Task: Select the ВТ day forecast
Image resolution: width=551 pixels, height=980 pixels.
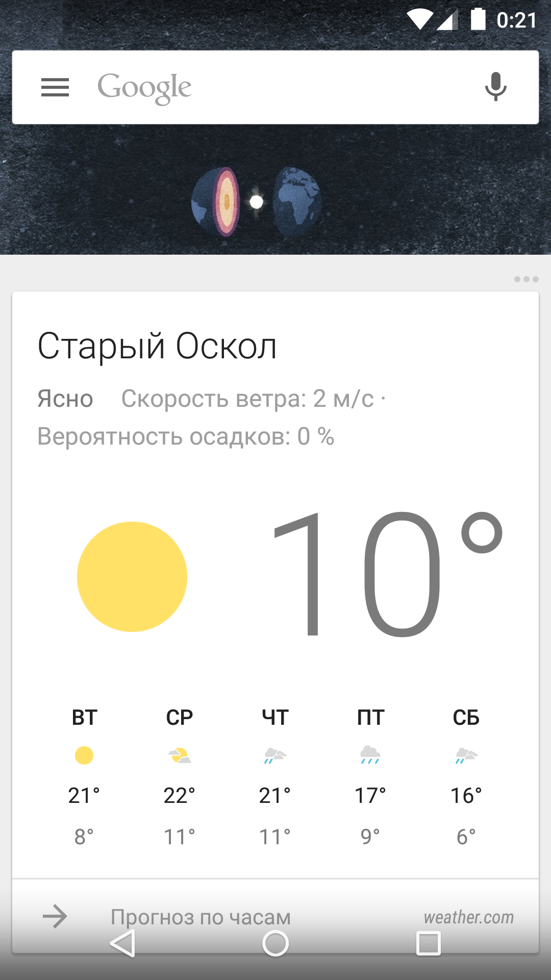Action: [x=84, y=777]
